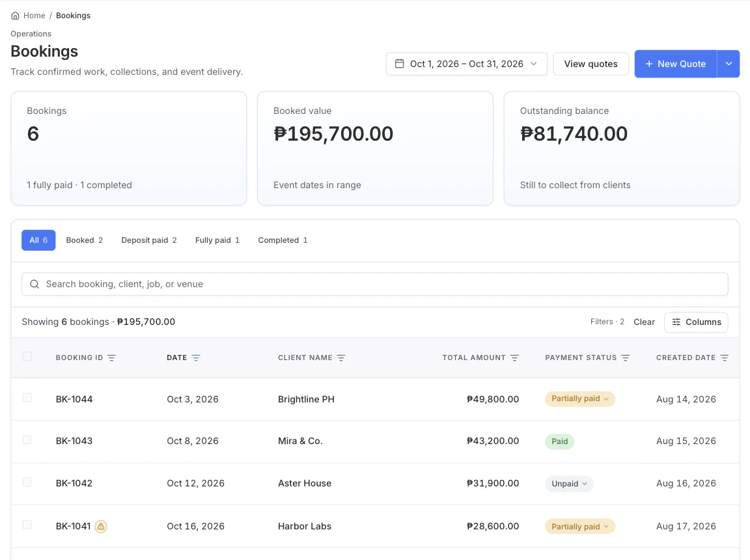Open Payment Status column filter icon
Image resolution: width=750 pixels, height=560 pixels.
pyautogui.click(x=626, y=357)
